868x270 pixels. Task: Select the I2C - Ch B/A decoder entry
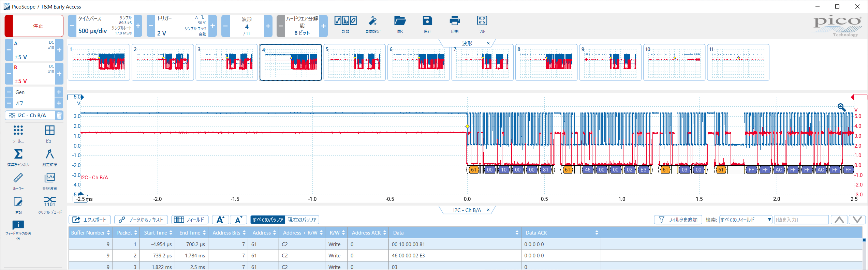[30, 116]
